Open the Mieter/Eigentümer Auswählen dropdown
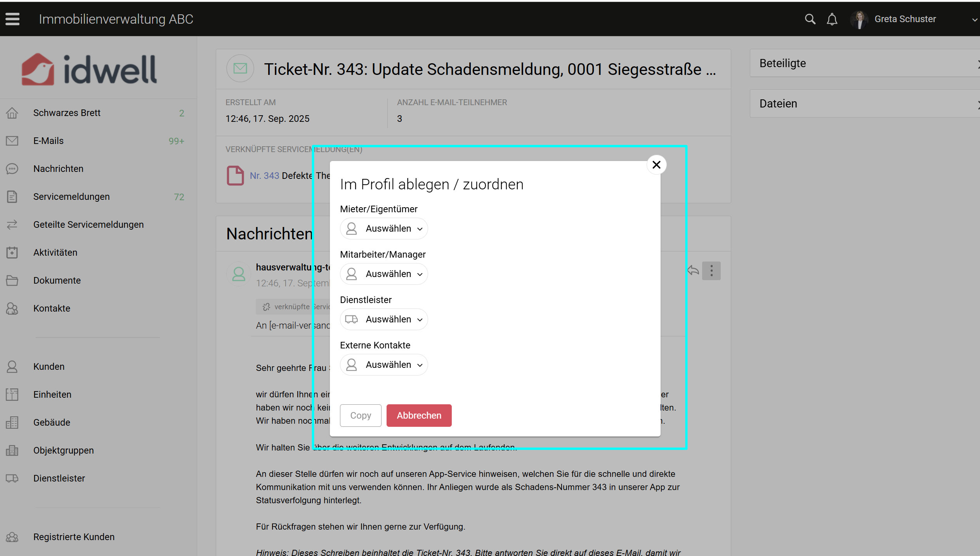This screenshot has height=556, width=980. tap(384, 229)
